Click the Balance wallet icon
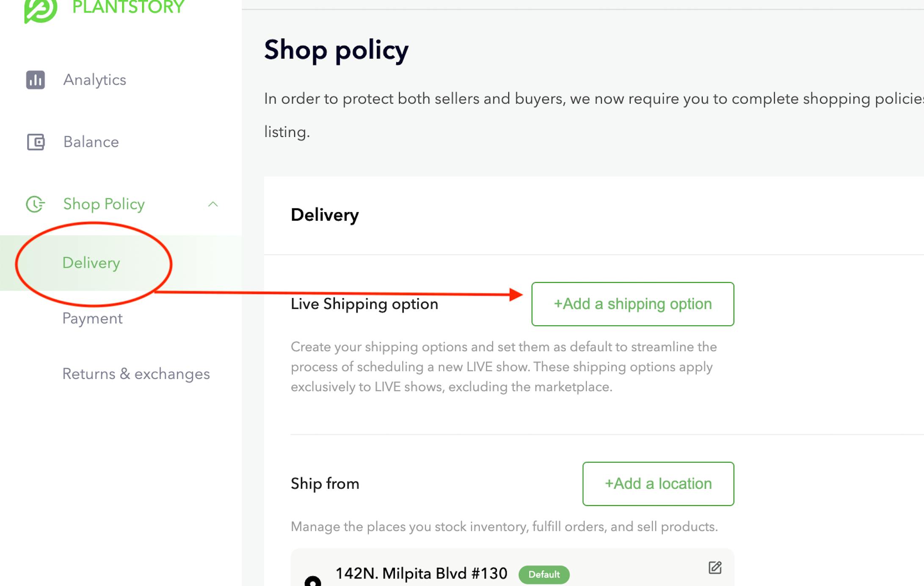Viewport: 924px width, 586px height. point(36,142)
